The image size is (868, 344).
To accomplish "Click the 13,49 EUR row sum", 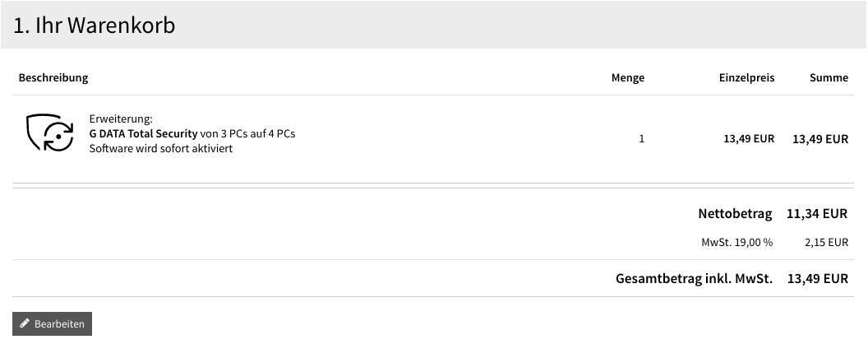I will (x=820, y=139).
